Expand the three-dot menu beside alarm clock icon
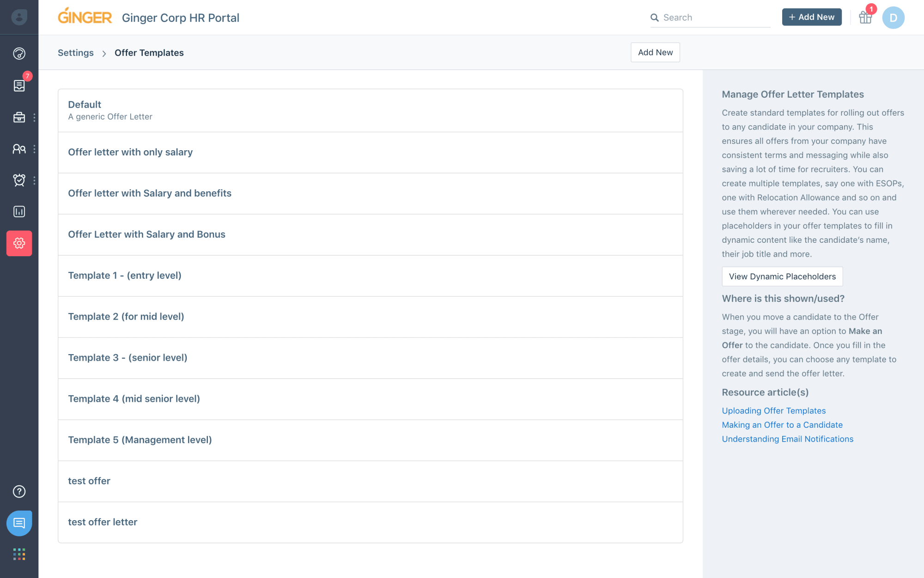Image resolution: width=924 pixels, height=578 pixels. (34, 180)
